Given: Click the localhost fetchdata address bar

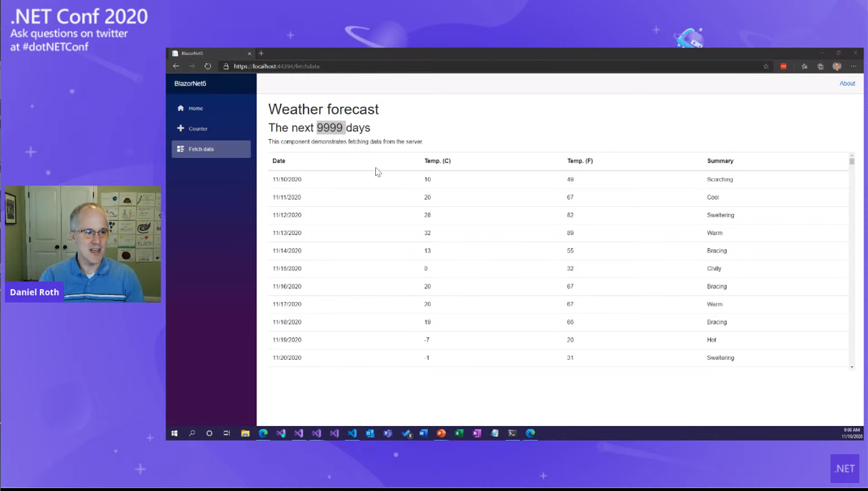Looking at the screenshot, I should point(490,66).
